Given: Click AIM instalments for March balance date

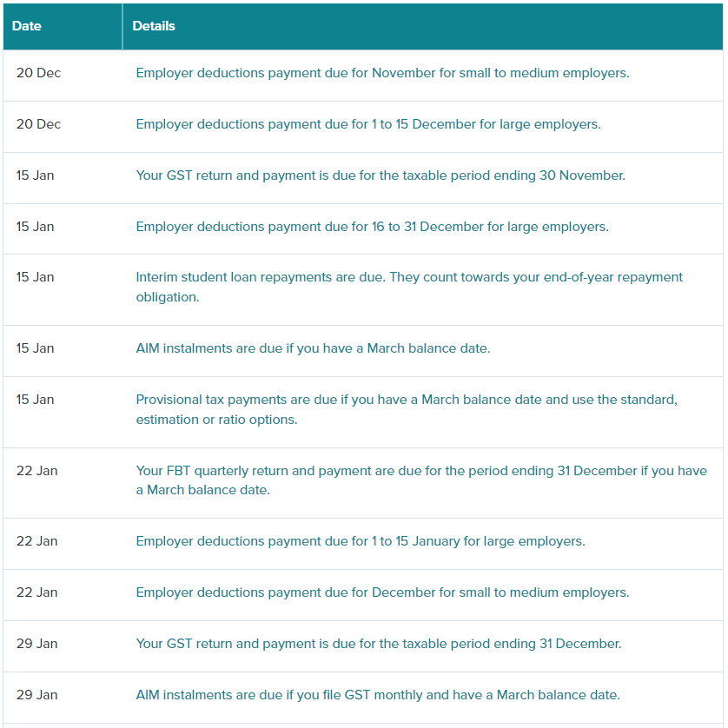Looking at the screenshot, I should tap(313, 348).
